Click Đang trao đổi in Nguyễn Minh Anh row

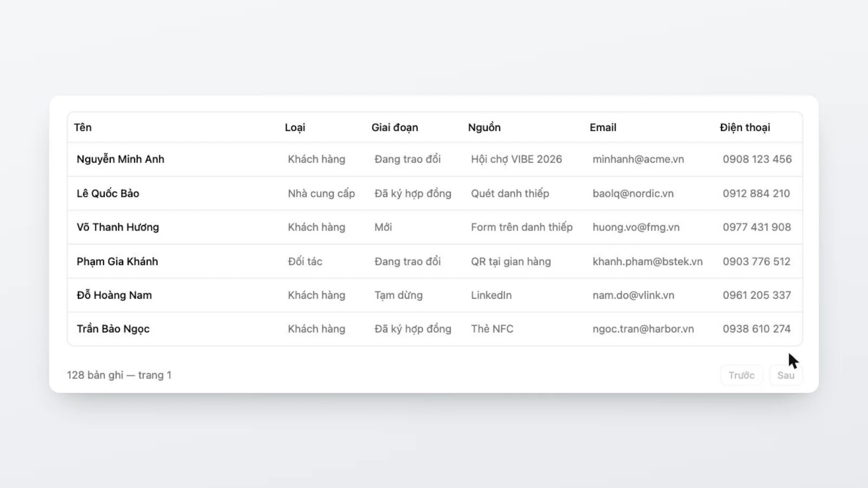point(407,159)
